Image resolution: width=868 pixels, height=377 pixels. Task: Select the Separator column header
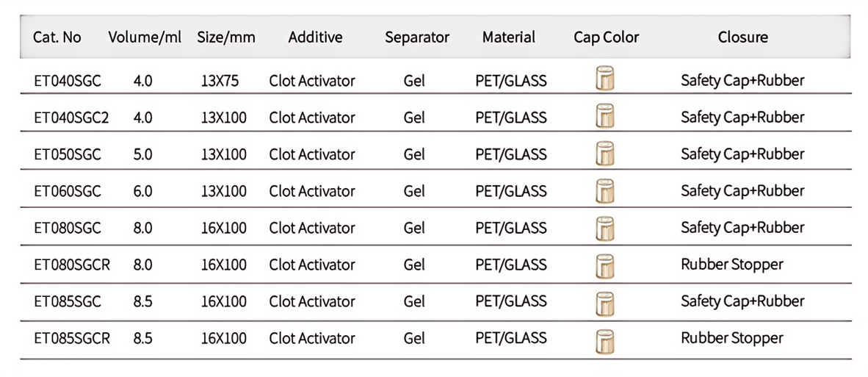[416, 37]
